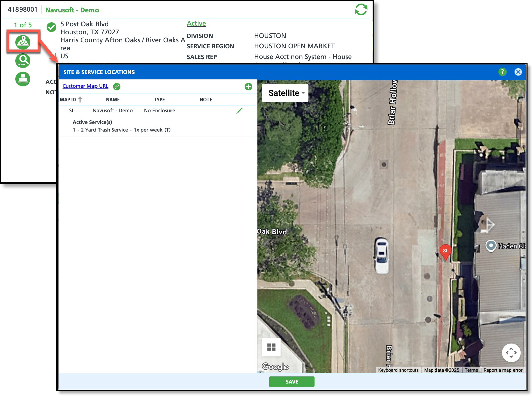
Task: Click account number 41898001
Action: 23,9
